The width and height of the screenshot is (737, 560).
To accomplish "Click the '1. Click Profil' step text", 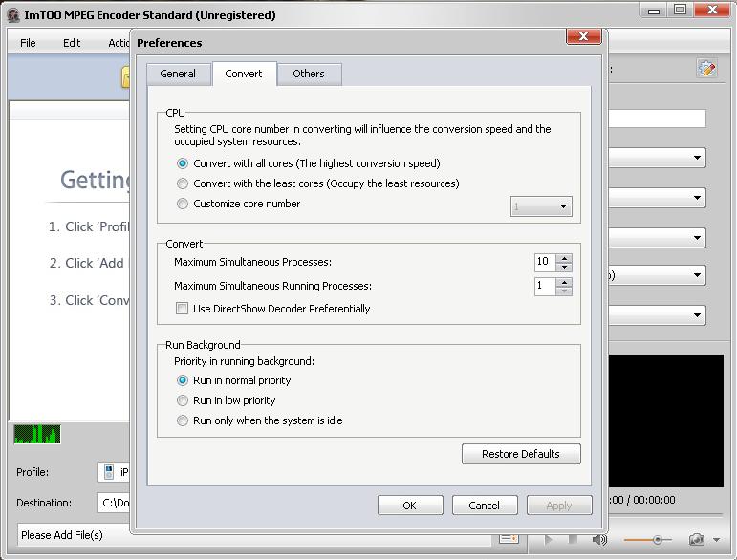I will 89,226.
